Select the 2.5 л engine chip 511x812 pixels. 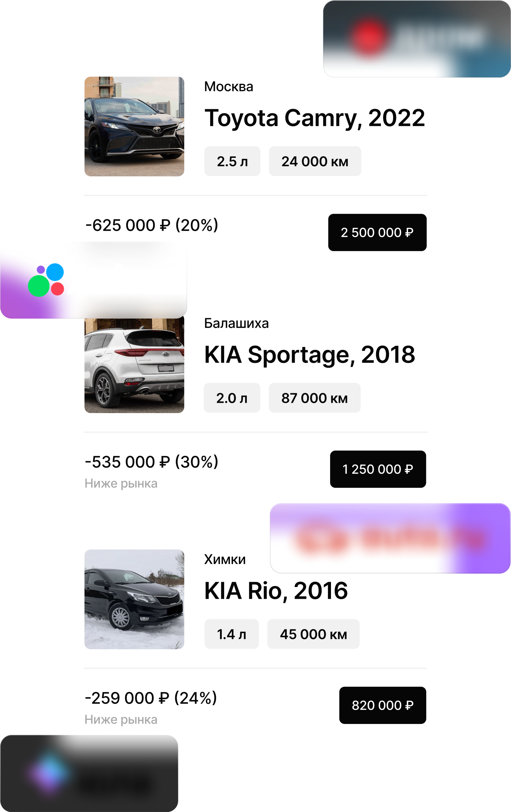point(232,161)
